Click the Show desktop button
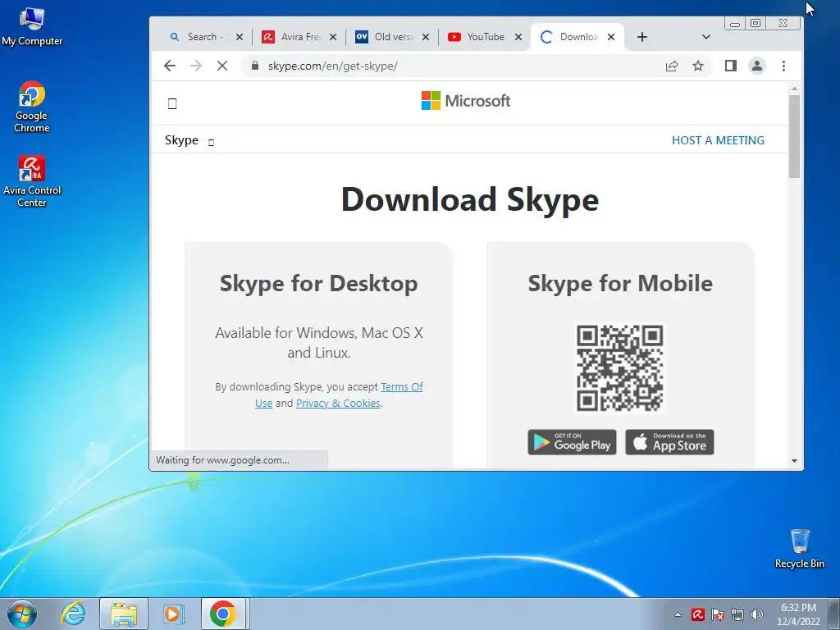The image size is (840, 630). coord(834,614)
